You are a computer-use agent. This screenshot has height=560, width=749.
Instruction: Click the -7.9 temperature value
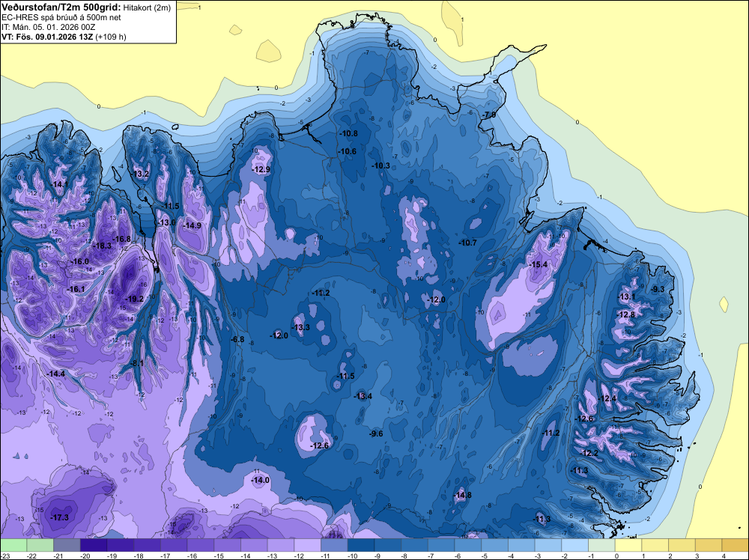click(488, 115)
